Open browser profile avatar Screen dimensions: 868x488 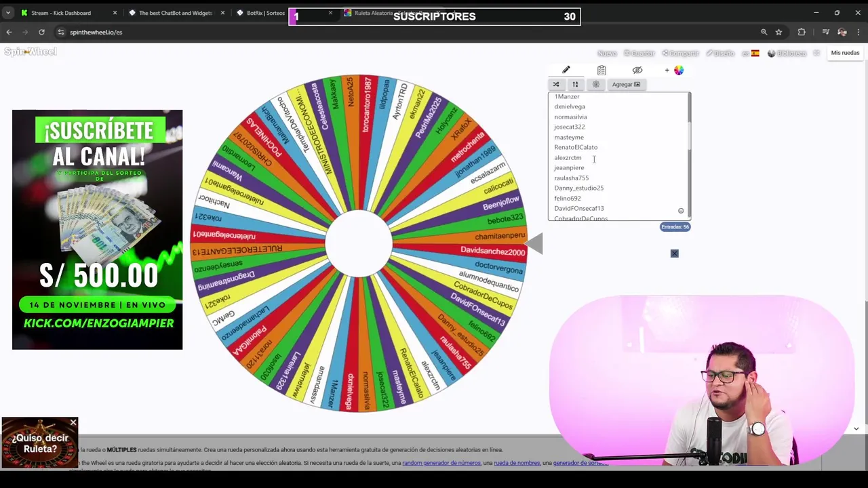pos(842,32)
